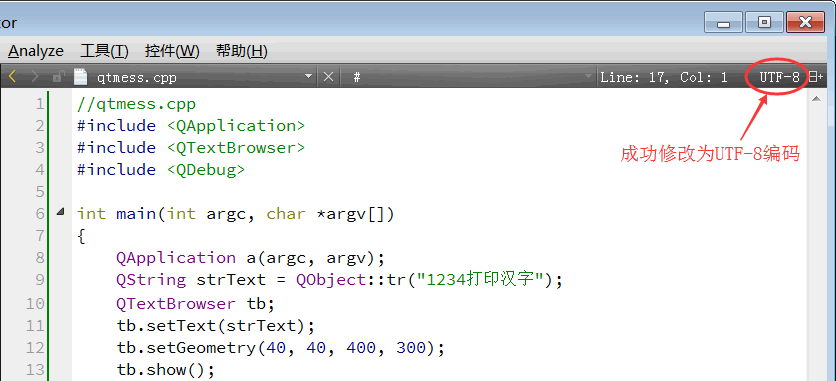Viewport: 836px width, 381px height.
Task: Click the qtmess.cpp document file icon
Action: click(80, 77)
